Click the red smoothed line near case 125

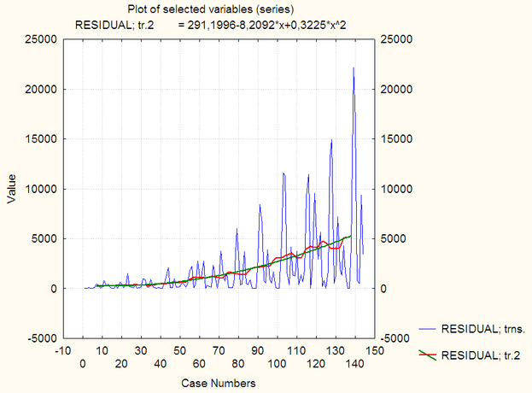(x=323, y=242)
